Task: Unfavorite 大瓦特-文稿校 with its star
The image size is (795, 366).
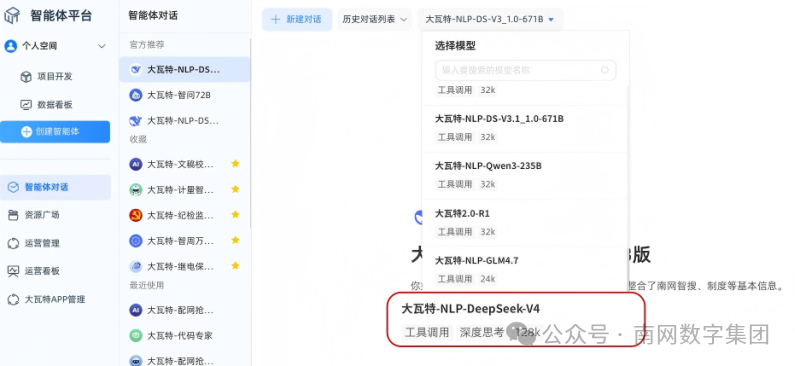Action: pos(235,163)
